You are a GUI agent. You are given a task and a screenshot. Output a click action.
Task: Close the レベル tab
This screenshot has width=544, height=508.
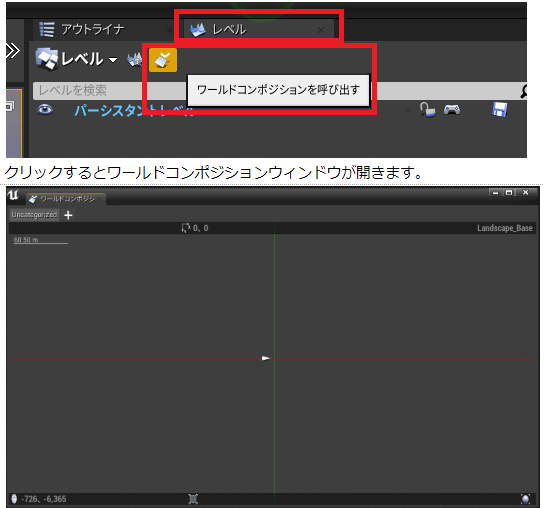coord(321,31)
